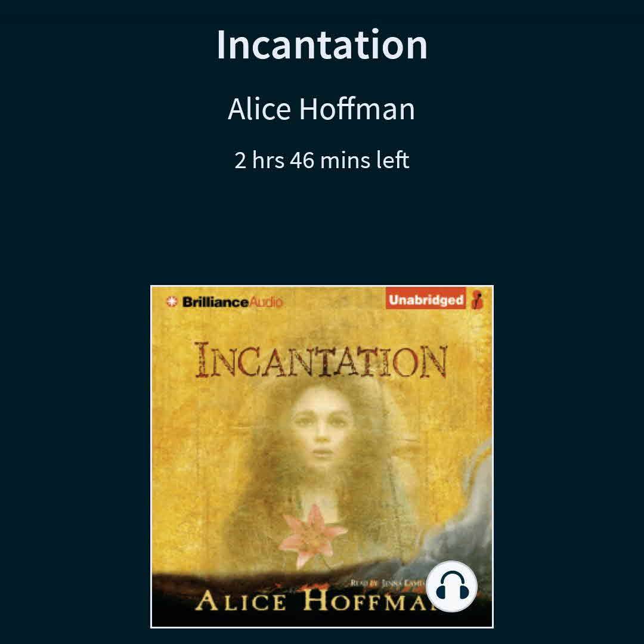Open the Incantation title heading
The image size is (644, 644).
point(322,45)
